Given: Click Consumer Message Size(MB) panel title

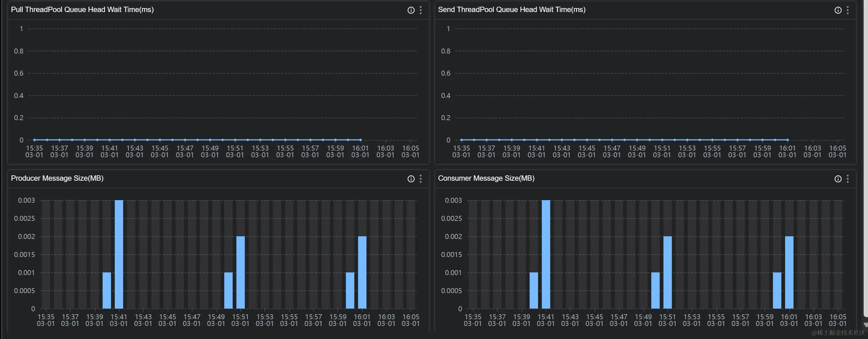Looking at the screenshot, I should (x=486, y=178).
